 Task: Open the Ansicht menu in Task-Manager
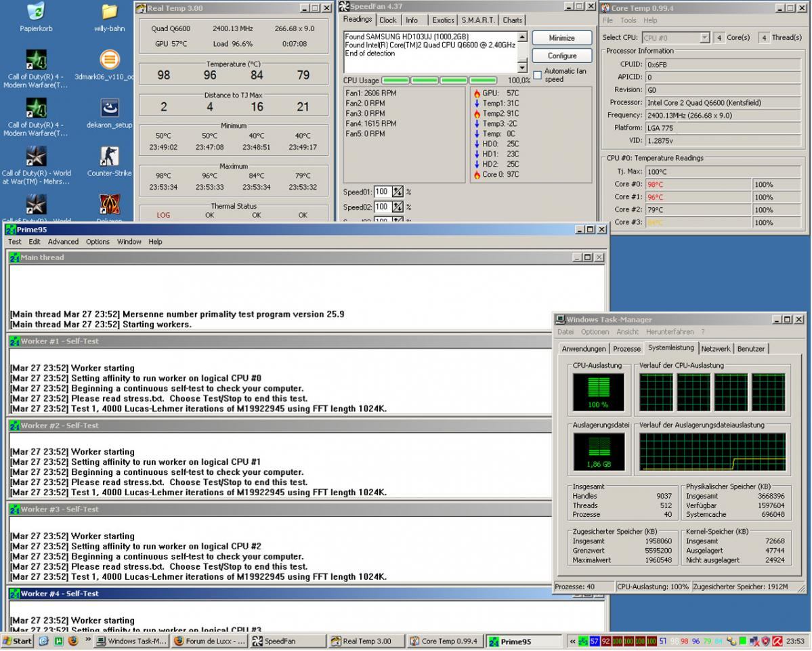[x=627, y=332]
